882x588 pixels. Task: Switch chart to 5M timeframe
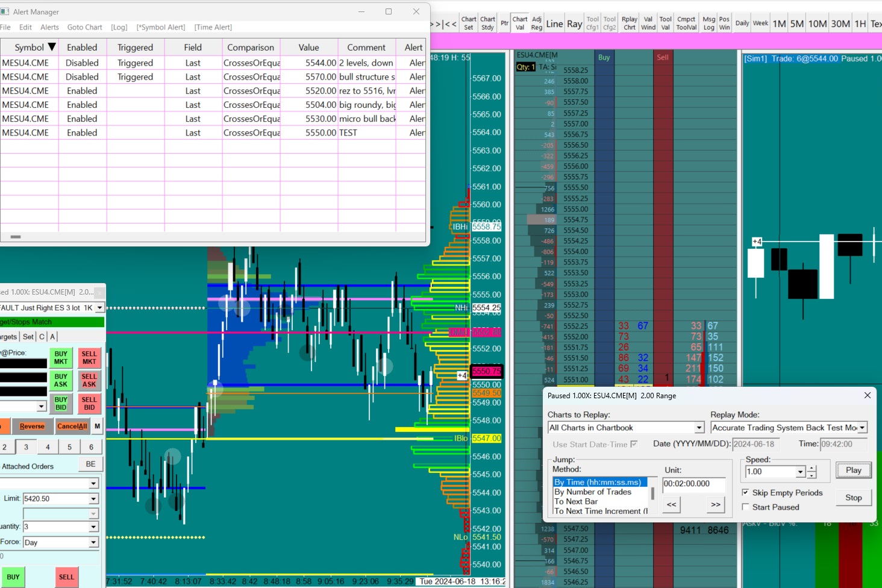click(x=797, y=23)
